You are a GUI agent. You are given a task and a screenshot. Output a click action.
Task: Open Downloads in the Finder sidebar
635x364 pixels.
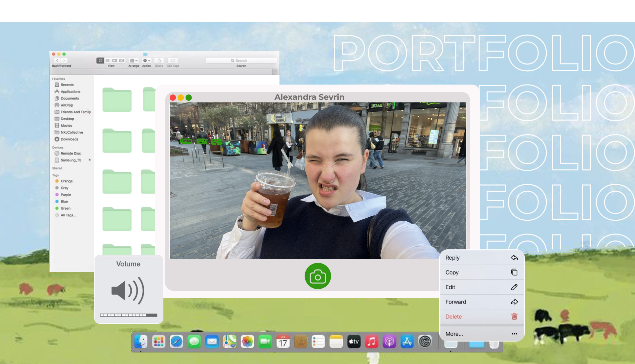click(66, 139)
